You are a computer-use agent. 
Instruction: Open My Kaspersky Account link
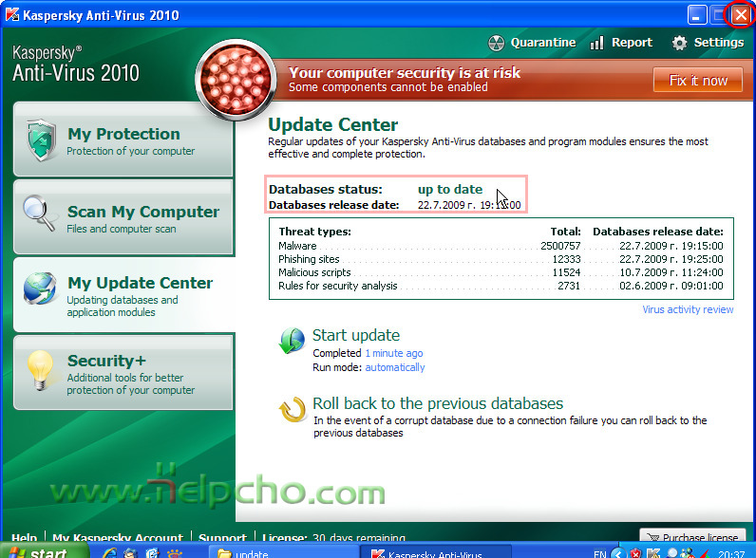pyautogui.click(x=118, y=537)
